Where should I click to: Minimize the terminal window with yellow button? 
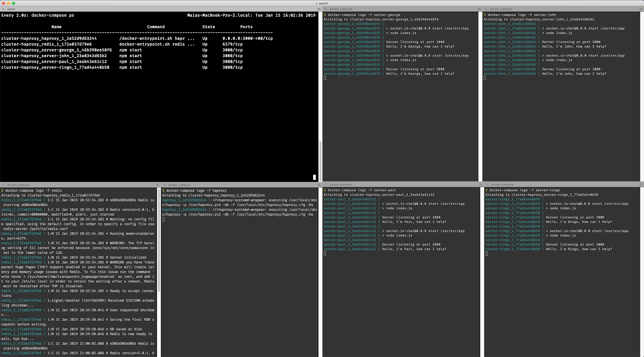coord(8,3)
